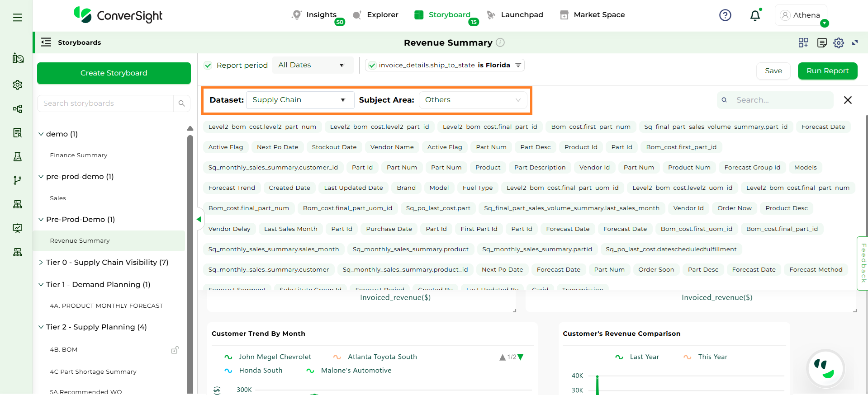Image resolution: width=868 pixels, height=395 pixels.
Task: Open the notifications bell
Action: 755,16
